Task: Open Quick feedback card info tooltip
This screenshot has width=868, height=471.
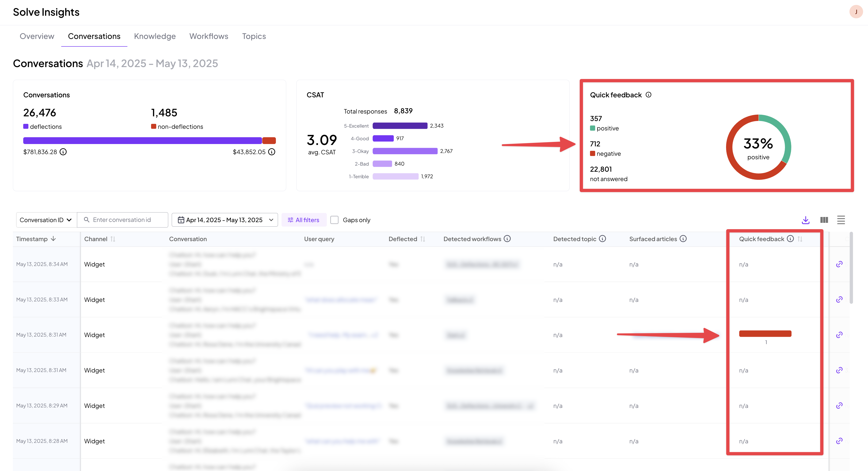Action: pos(648,95)
